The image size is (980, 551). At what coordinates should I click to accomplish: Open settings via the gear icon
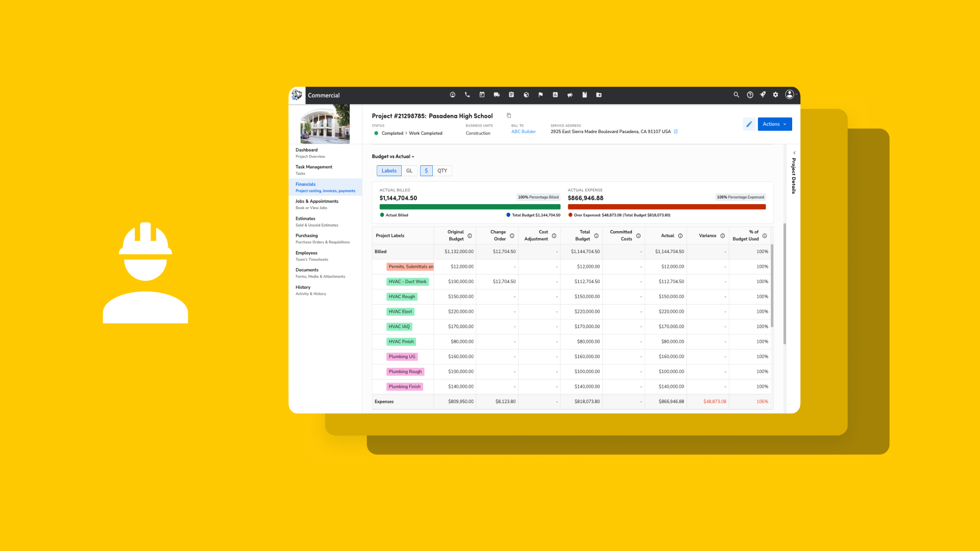[775, 95]
